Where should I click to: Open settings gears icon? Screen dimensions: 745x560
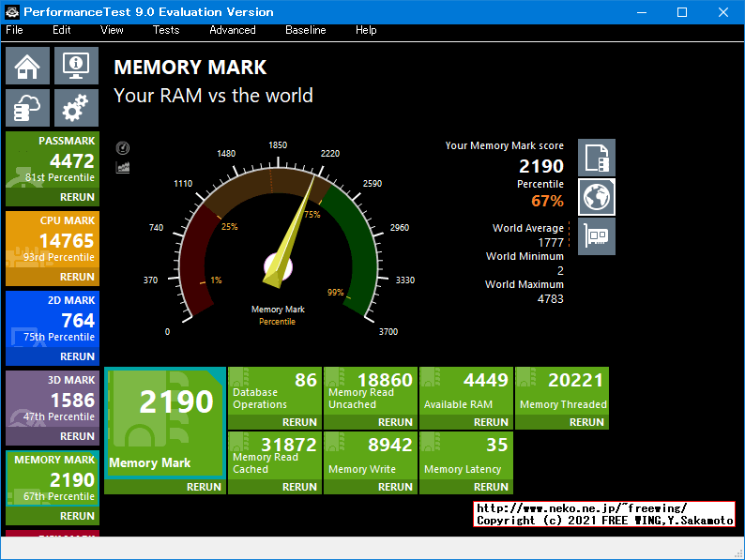coord(76,108)
